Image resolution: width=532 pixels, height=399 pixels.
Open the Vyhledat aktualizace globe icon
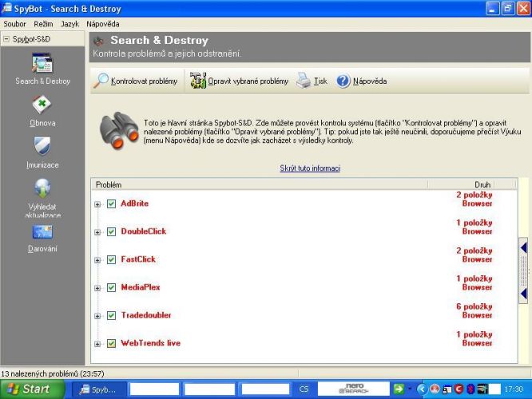coord(42,188)
